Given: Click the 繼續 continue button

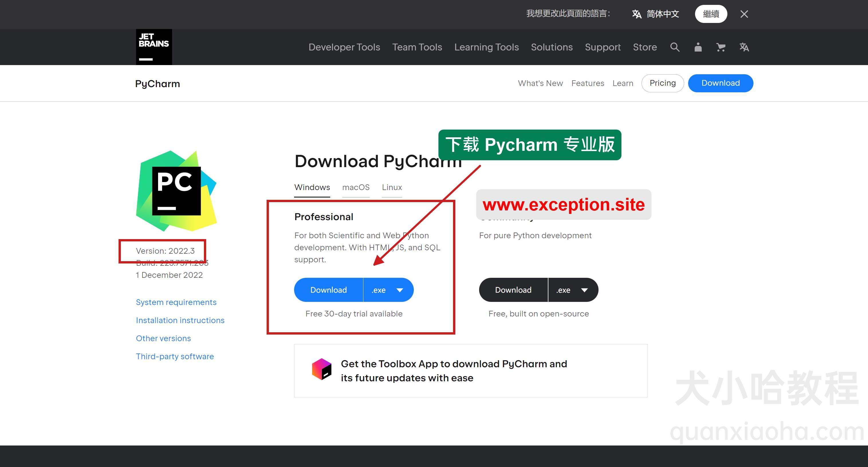Looking at the screenshot, I should 711,14.
